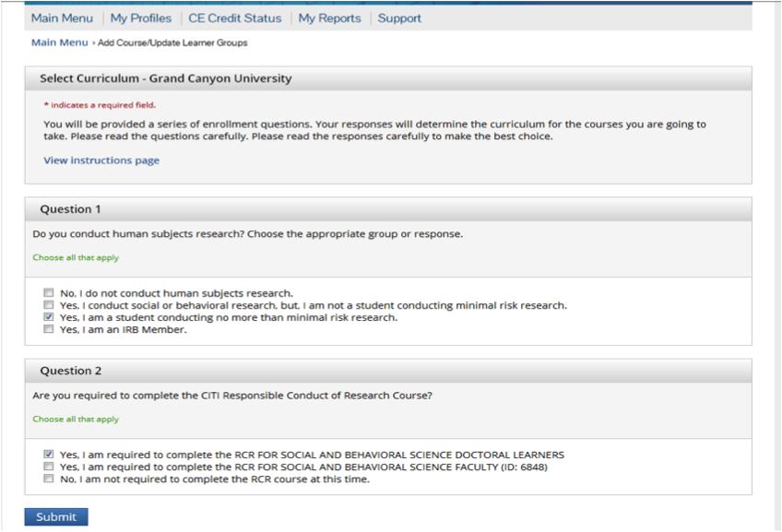
Task: Click the Main Menu breadcrumb link
Action: 59,43
